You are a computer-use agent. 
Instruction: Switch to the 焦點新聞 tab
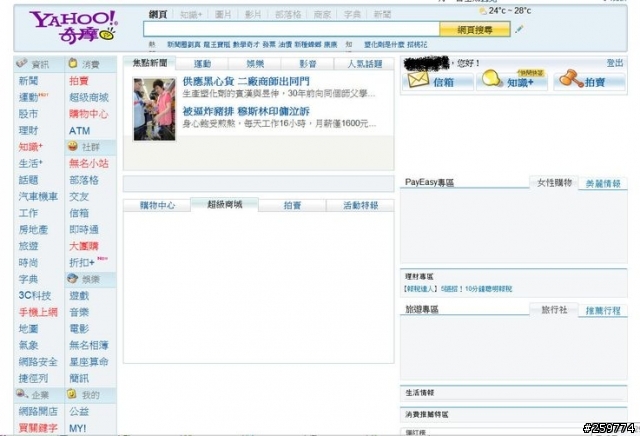pos(150,63)
